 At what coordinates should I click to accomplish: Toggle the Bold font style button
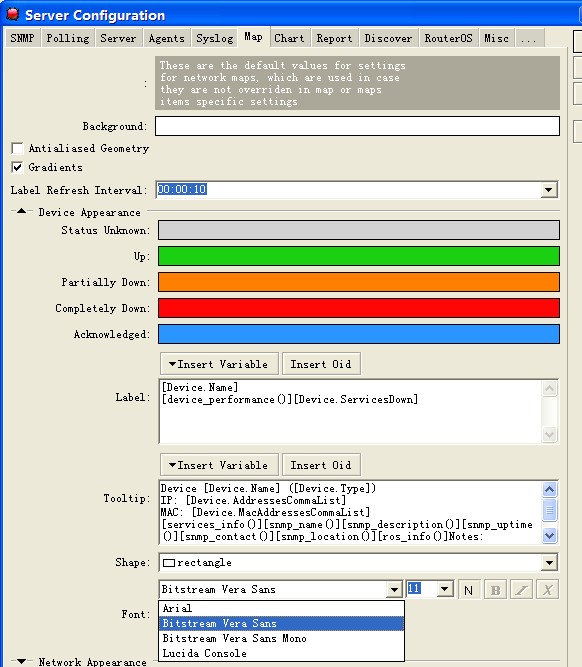(495, 590)
